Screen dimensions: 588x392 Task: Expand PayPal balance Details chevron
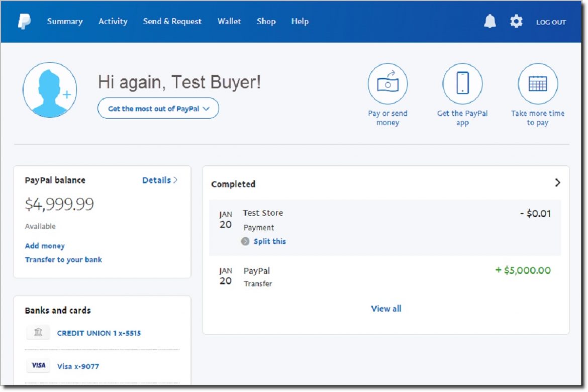click(x=160, y=180)
